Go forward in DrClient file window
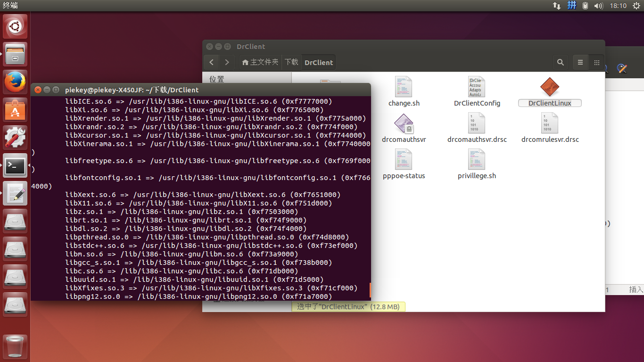Screen dimensions: 644x362 pyautogui.click(x=227, y=62)
